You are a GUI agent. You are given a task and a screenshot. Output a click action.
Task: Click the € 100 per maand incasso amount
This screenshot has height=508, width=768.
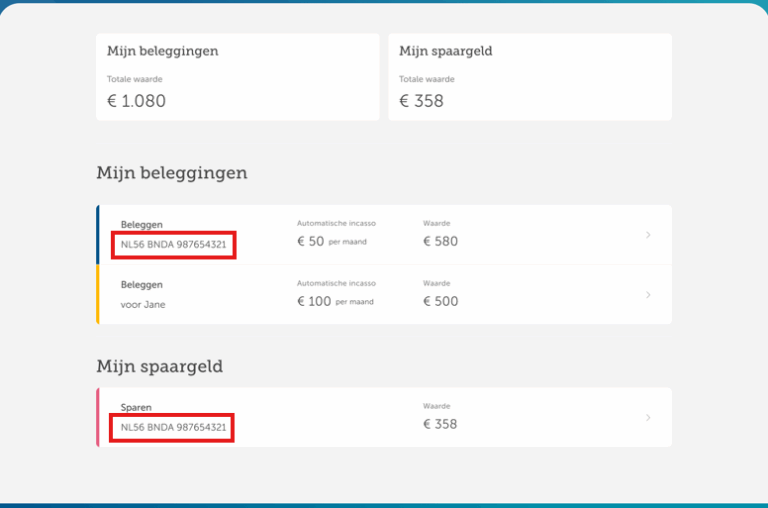click(335, 301)
